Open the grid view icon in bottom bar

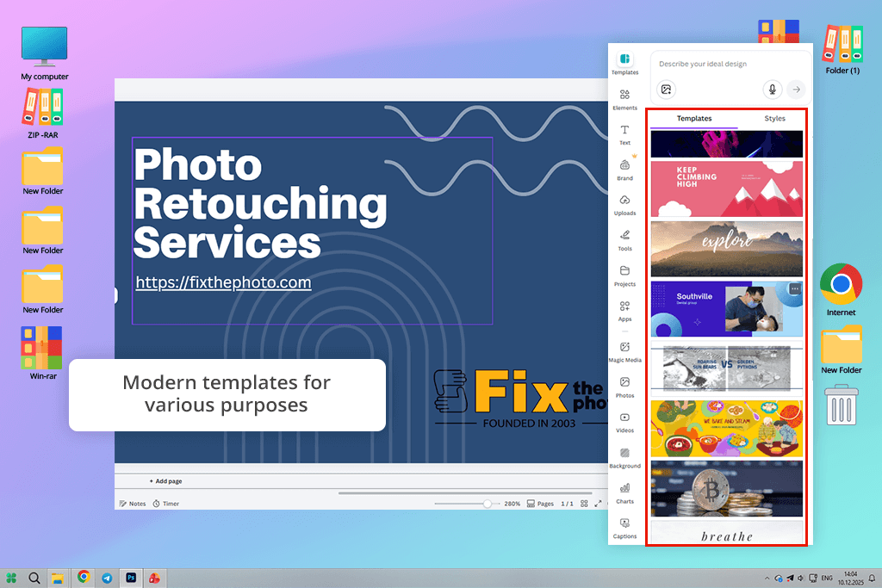584,504
